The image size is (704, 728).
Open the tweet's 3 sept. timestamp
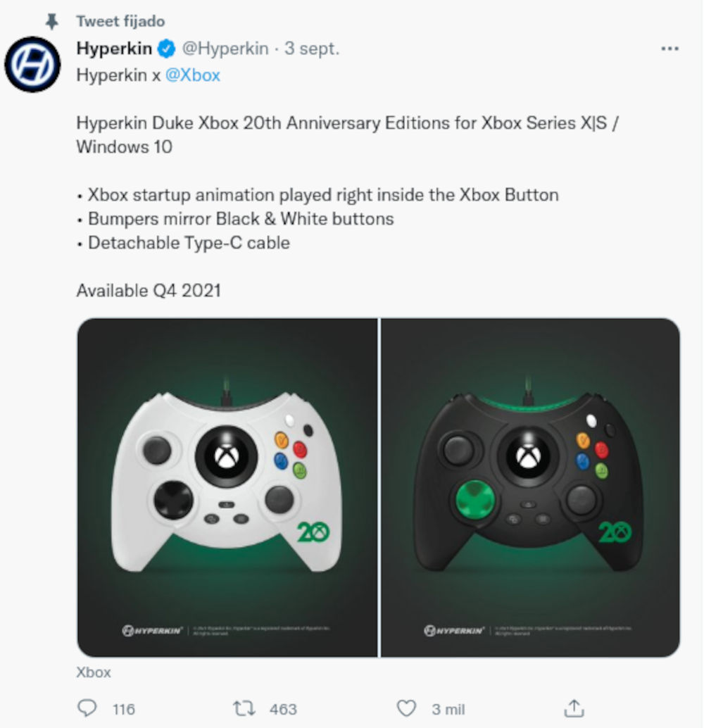coord(312,49)
